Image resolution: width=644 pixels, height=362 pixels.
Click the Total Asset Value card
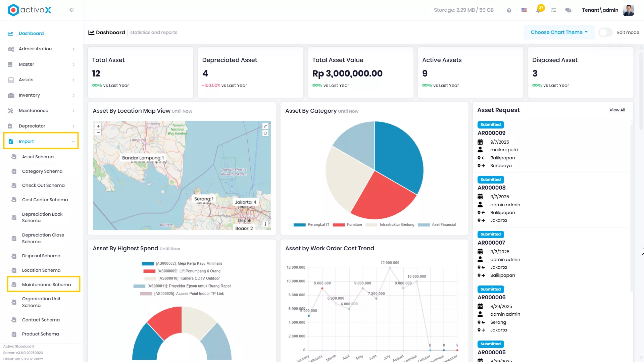(360, 72)
